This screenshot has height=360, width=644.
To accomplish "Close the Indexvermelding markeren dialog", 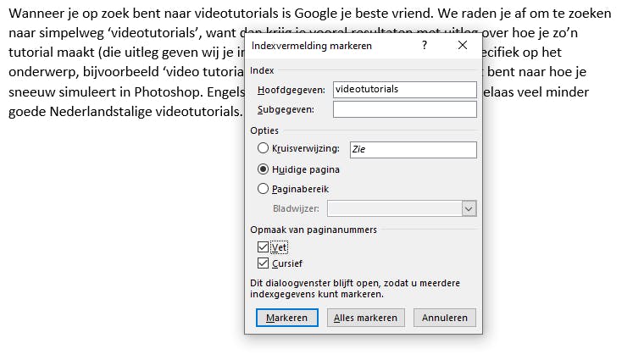I will 462,46.
